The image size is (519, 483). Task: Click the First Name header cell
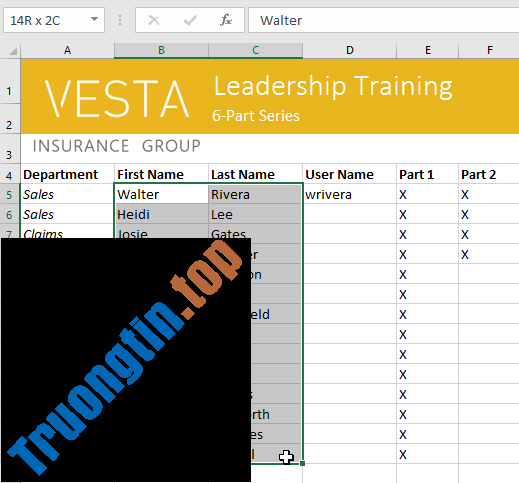point(161,174)
